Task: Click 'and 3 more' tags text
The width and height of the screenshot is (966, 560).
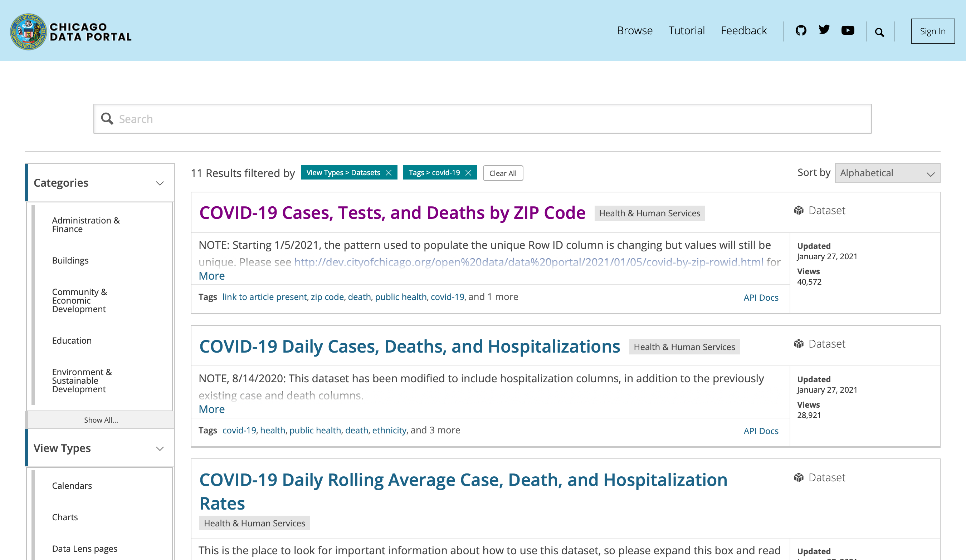Action: click(x=435, y=430)
